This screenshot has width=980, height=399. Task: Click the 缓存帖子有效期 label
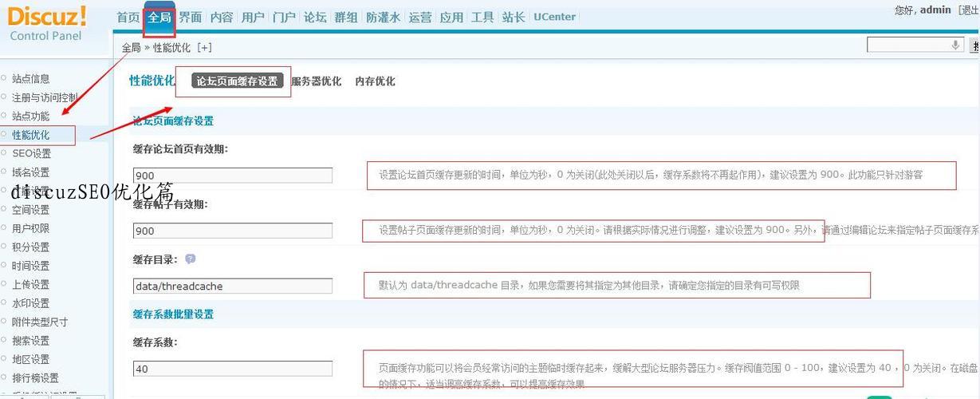coord(171,204)
